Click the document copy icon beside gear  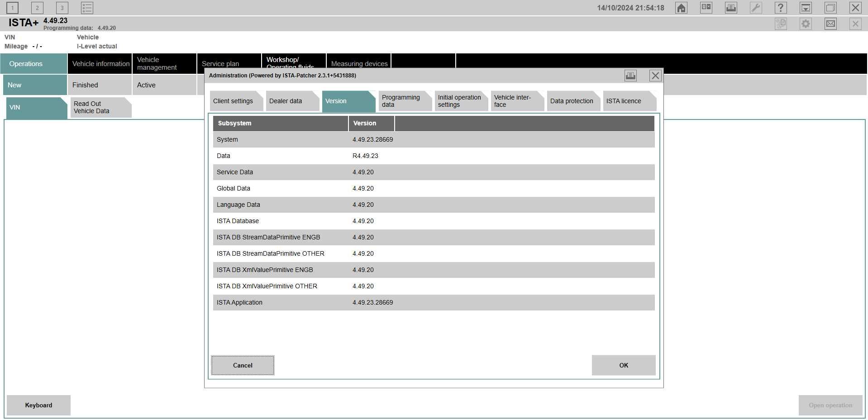click(x=781, y=24)
